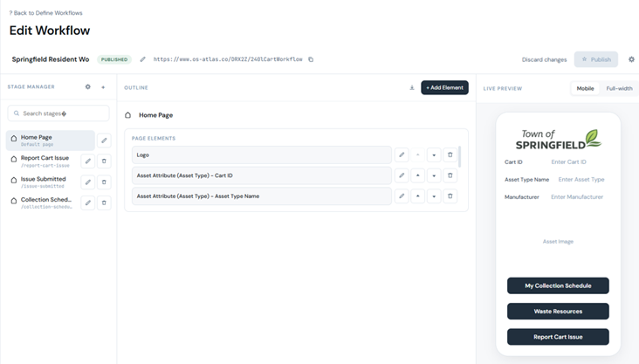639x364 pixels.
Task: Edit the Cart ID element
Action: point(402,175)
